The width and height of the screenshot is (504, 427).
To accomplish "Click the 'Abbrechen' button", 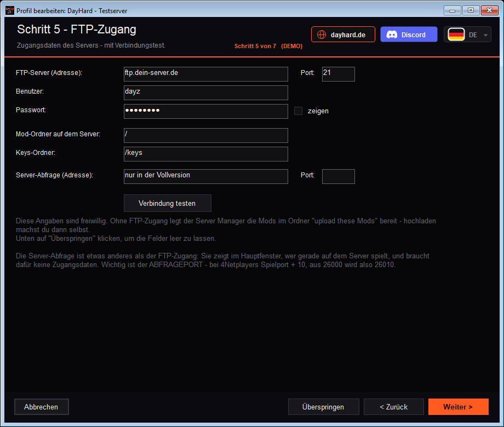I will coord(42,407).
